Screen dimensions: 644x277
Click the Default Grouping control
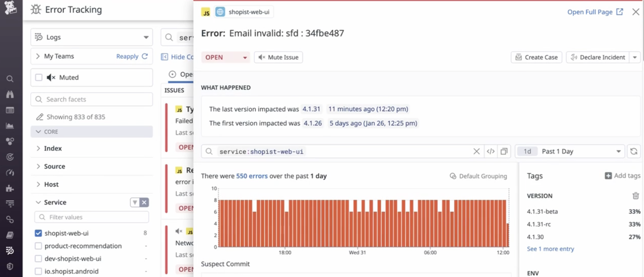tap(478, 176)
